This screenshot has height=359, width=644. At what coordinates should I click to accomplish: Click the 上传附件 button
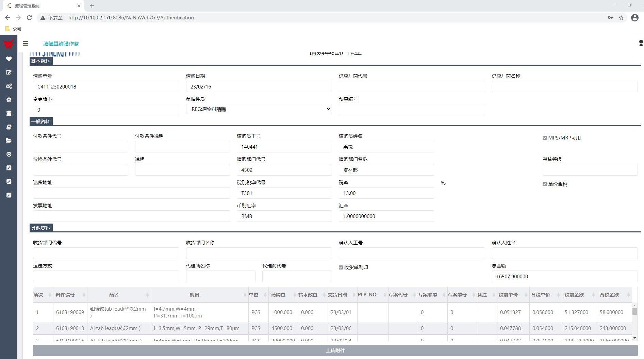335,350
